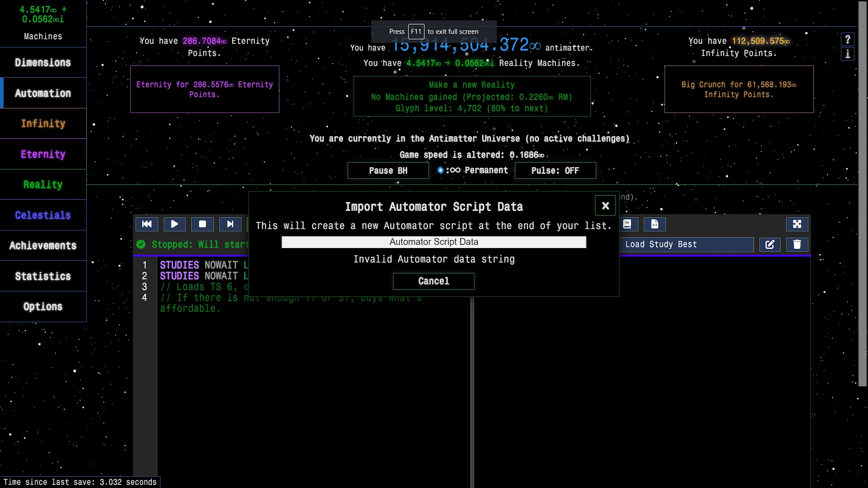Image resolution: width=868 pixels, height=488 pixels.
Task: Open the script documentation book icon
Action: tap(627, 224)
